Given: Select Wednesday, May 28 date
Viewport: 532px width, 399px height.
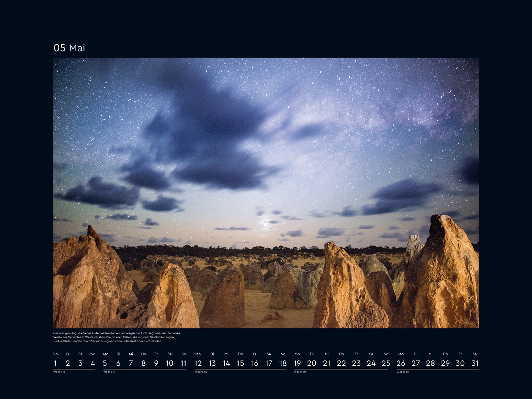Looking at the screenshot, I should 431,363.
